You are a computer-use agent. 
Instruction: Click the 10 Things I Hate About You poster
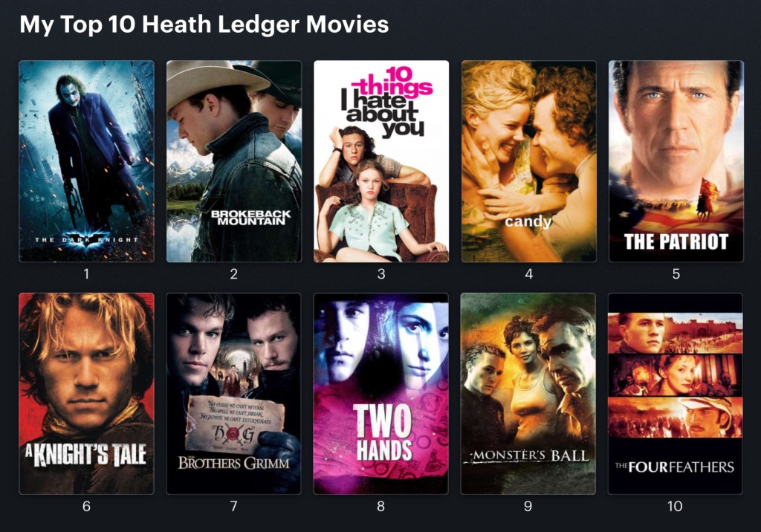(x=381, y=161)
